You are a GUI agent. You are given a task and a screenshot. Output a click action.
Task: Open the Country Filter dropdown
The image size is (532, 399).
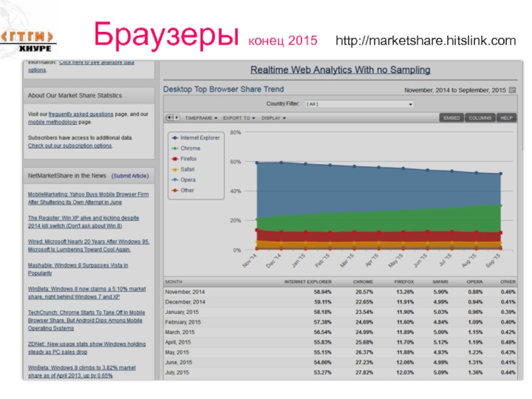coord(359,104)
